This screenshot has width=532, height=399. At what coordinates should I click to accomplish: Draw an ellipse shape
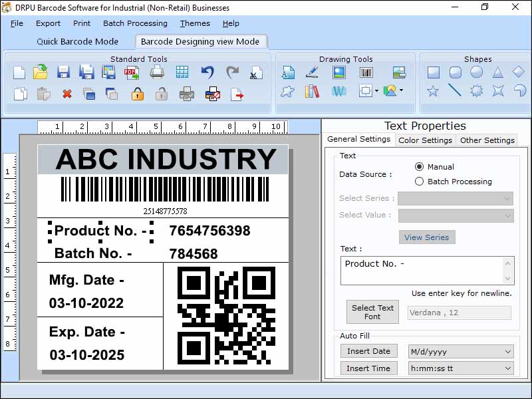click(x=475, y=73)
